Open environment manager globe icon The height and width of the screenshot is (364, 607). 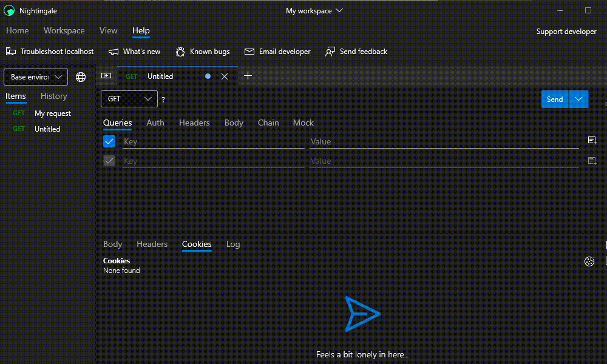pos(81,77)
